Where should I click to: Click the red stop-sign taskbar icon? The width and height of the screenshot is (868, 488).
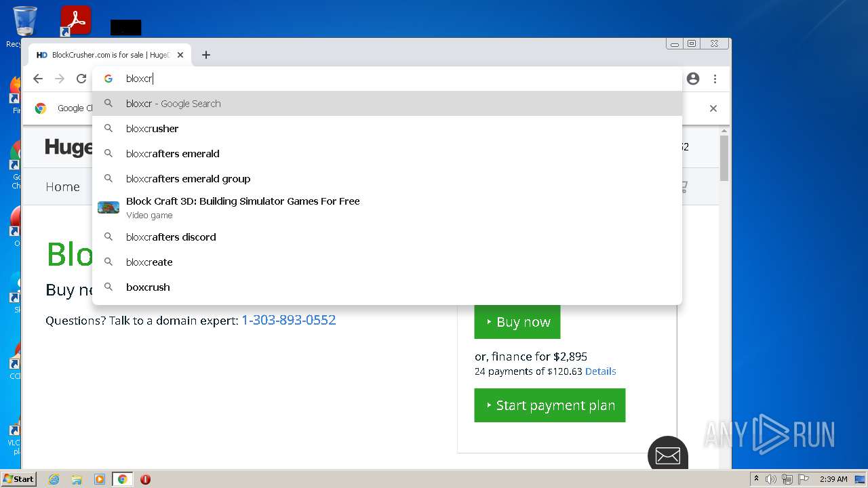tap(145, 479)
